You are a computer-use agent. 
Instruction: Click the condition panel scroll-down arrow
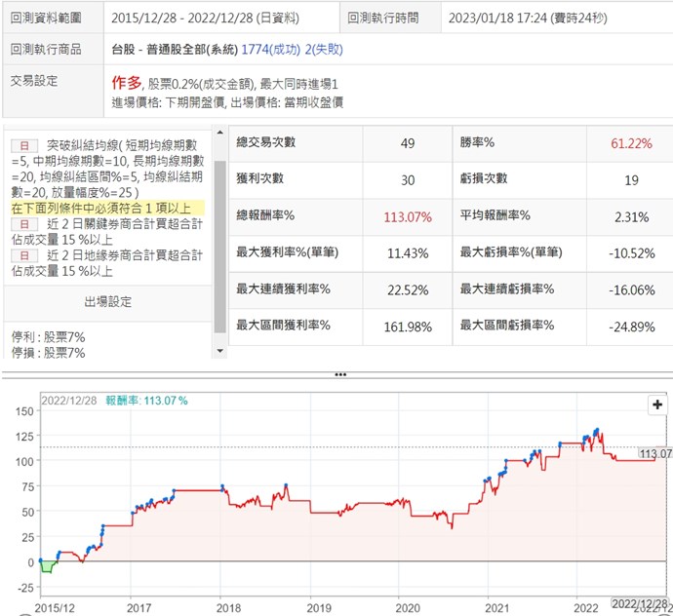coord(220,351)
